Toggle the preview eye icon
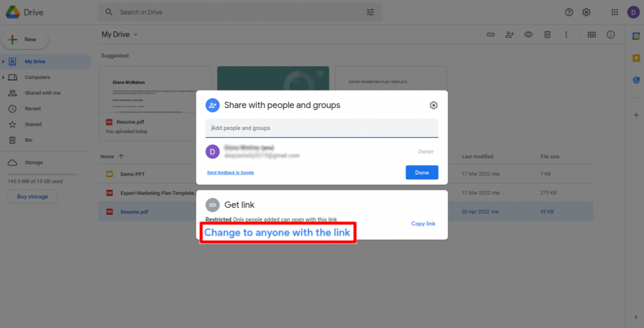644x328 pixels. [x=528, y=35]
